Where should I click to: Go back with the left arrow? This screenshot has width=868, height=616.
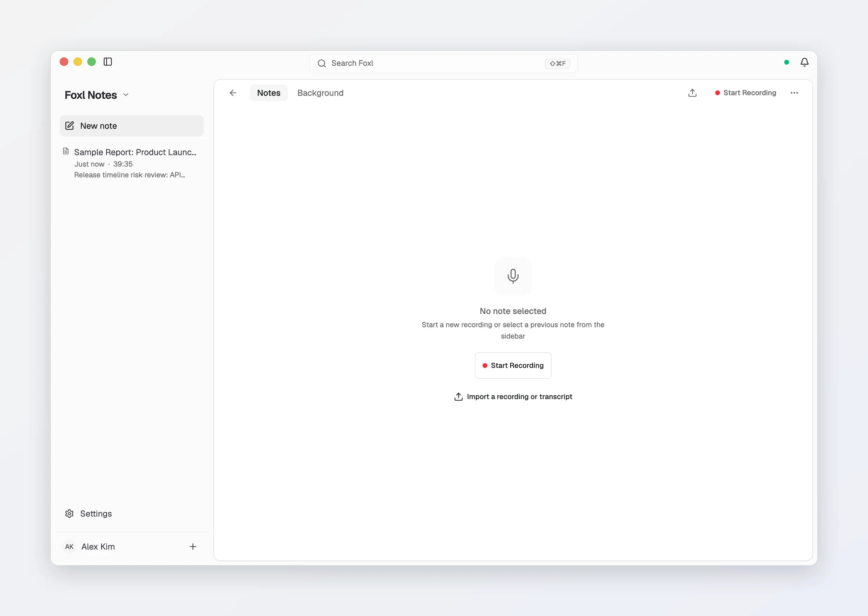[x=233, y=93]
